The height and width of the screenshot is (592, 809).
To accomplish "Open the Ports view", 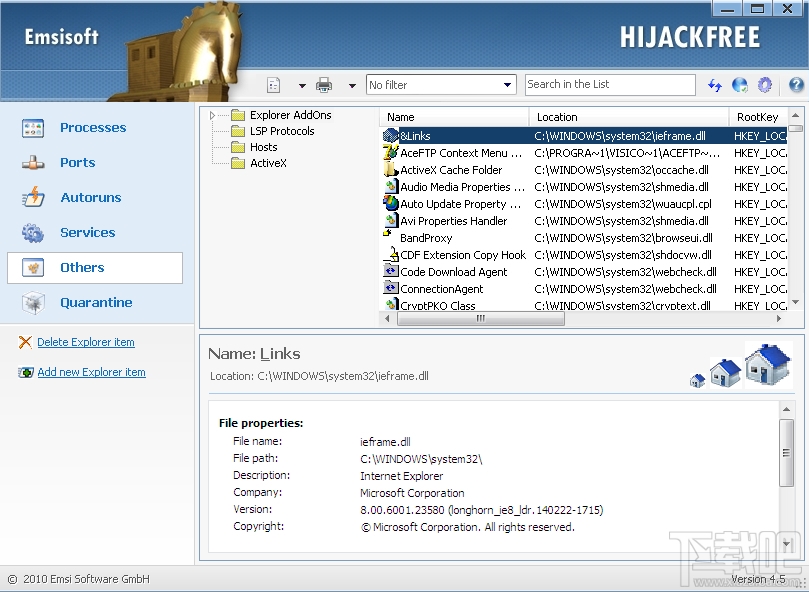I will [76, 162].
